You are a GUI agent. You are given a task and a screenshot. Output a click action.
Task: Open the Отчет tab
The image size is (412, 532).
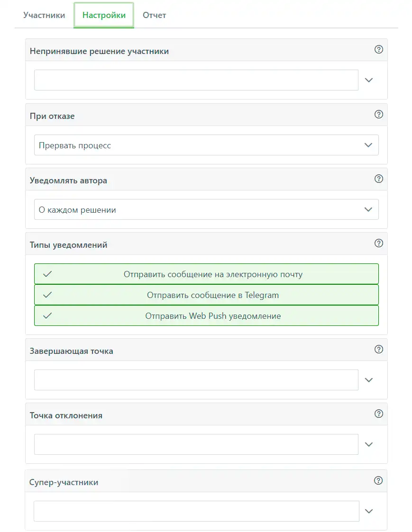click(x=155, y=15)
